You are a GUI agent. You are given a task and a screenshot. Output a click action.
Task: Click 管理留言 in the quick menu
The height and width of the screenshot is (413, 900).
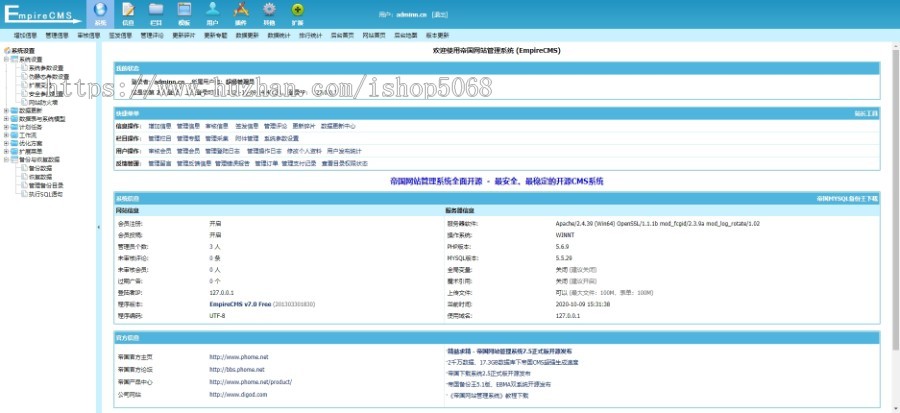(160, 163)
